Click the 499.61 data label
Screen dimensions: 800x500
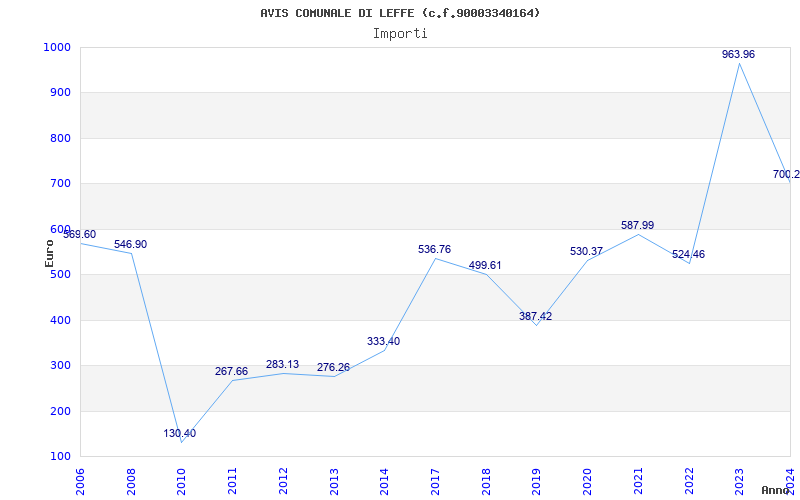point(485,265)
